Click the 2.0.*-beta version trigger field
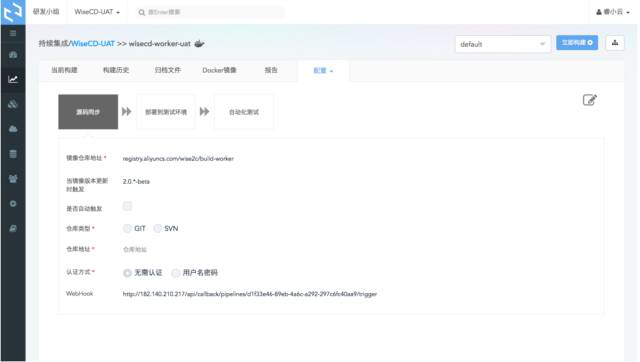This screenshot has width=640, height=362. [x=136, y=182]
